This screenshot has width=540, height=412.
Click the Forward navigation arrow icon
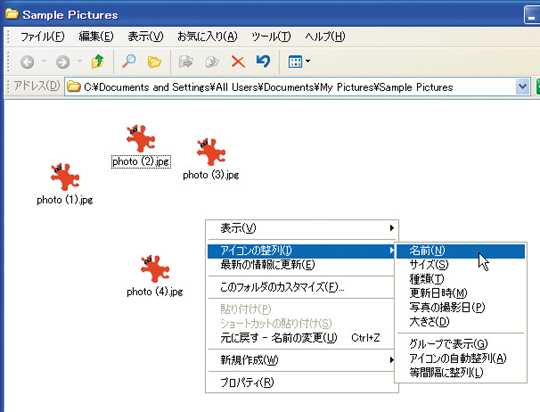tap(63, 62)
